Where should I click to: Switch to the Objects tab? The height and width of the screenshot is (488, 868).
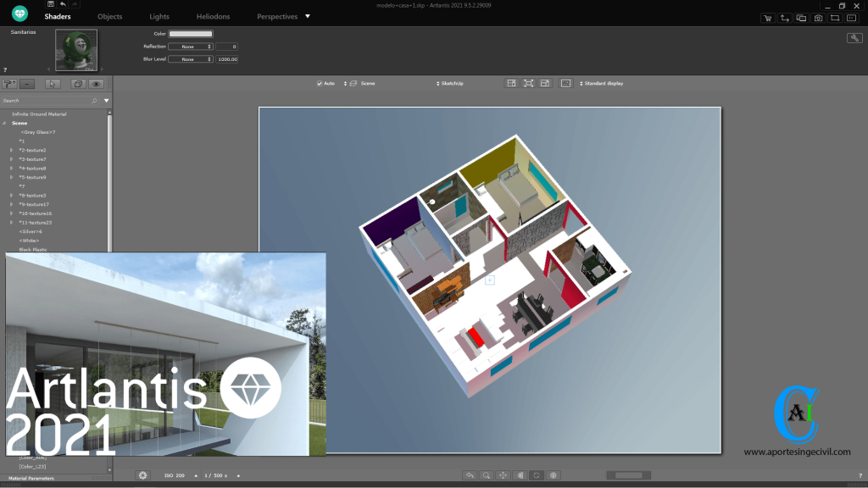point(109,17)
